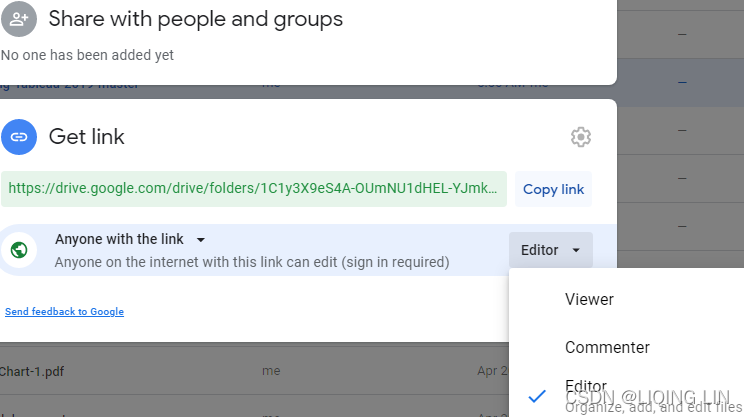
Task: Open link settings gear icon
Action: [580, 137]
